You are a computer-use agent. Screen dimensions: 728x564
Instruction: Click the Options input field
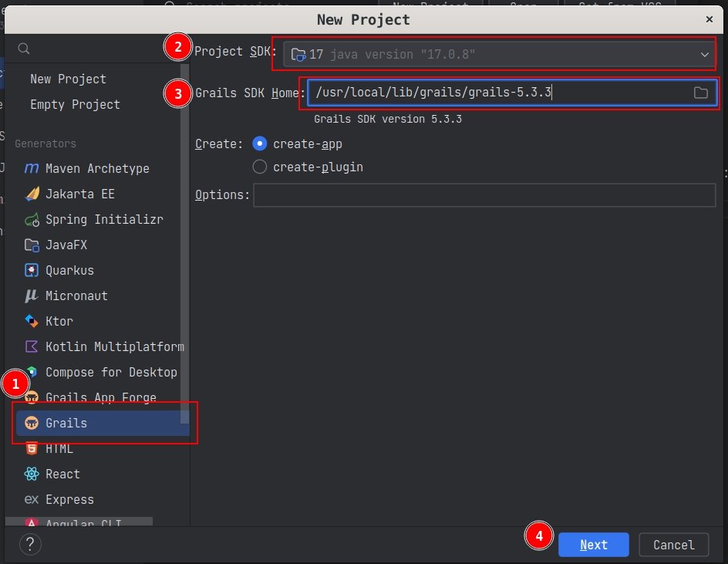(x=484, y=194)
